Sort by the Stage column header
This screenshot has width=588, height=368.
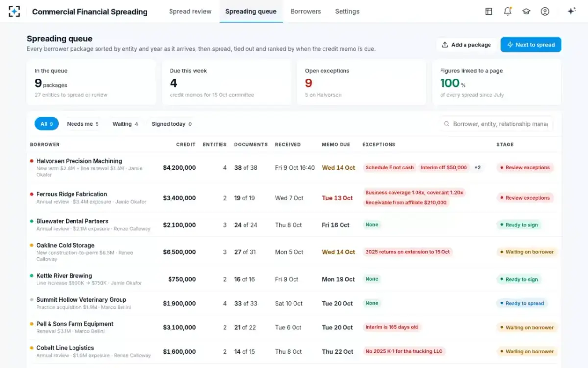click(x=505, y=145)
